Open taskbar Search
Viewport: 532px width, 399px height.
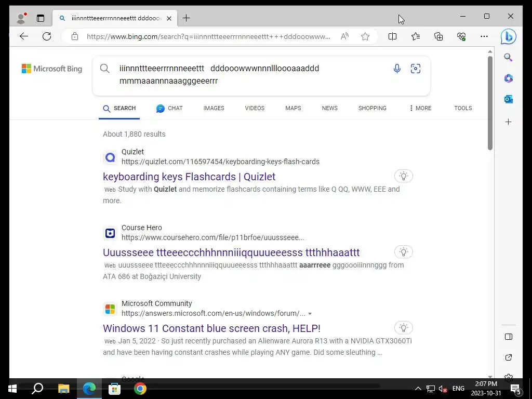[37, 389]
